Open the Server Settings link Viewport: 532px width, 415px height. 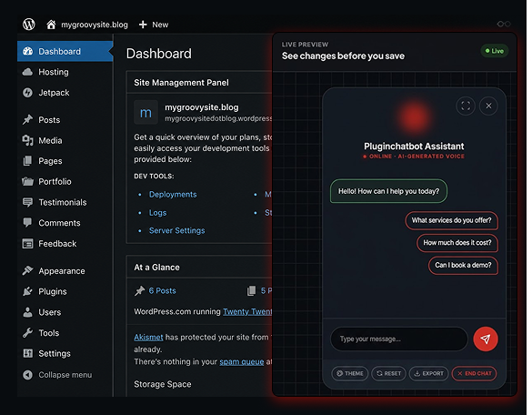pos(176,230)
